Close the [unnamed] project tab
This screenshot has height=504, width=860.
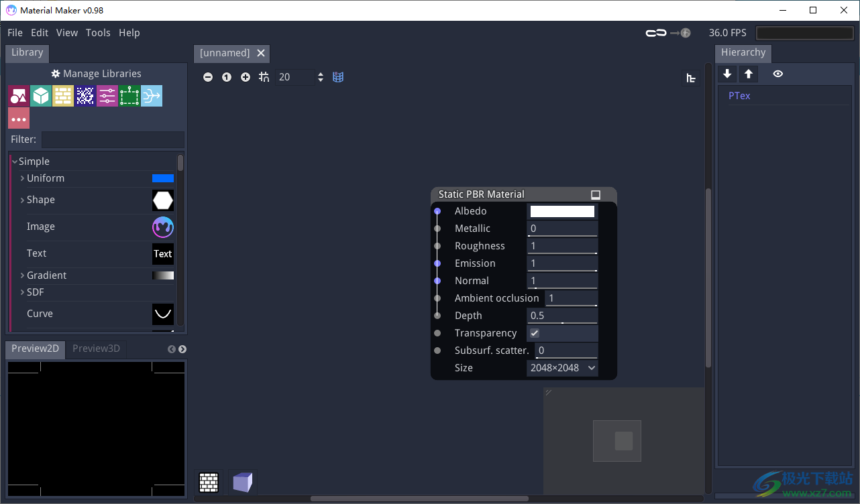coord(261,53)
